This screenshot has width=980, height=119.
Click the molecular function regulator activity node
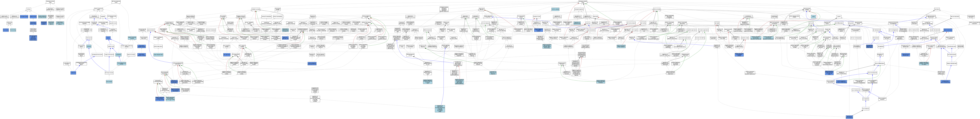click(60, 9)
